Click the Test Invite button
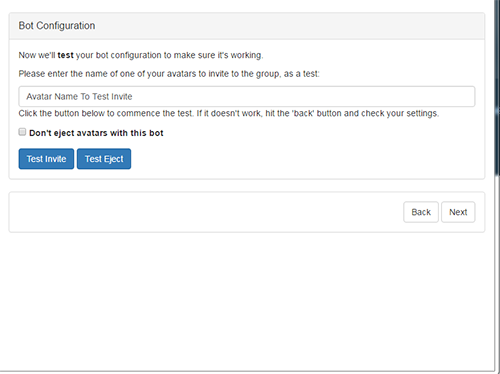 (46, 159)
